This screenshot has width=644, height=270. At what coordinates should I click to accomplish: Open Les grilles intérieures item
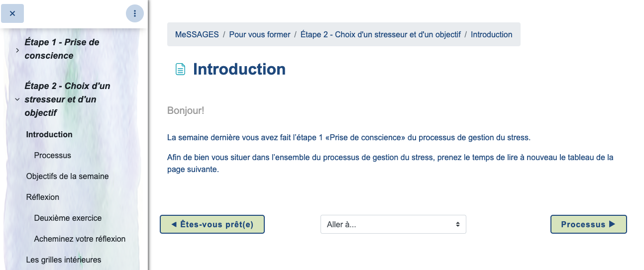tap(63, 260)
